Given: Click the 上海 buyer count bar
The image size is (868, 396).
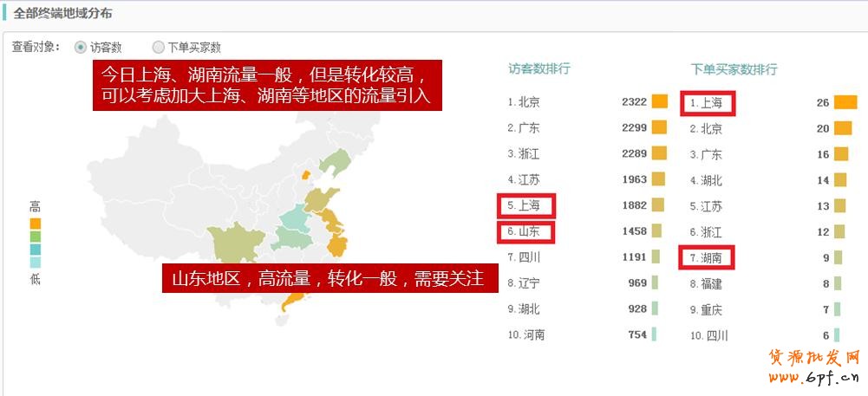Looking at the screenshot, I should click(x=845, y=102).
